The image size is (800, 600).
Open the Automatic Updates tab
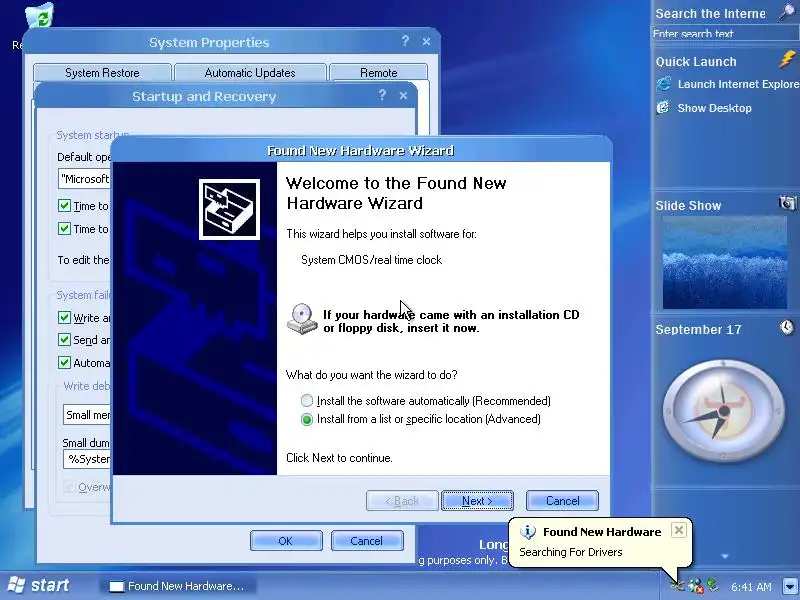point(250,73)
